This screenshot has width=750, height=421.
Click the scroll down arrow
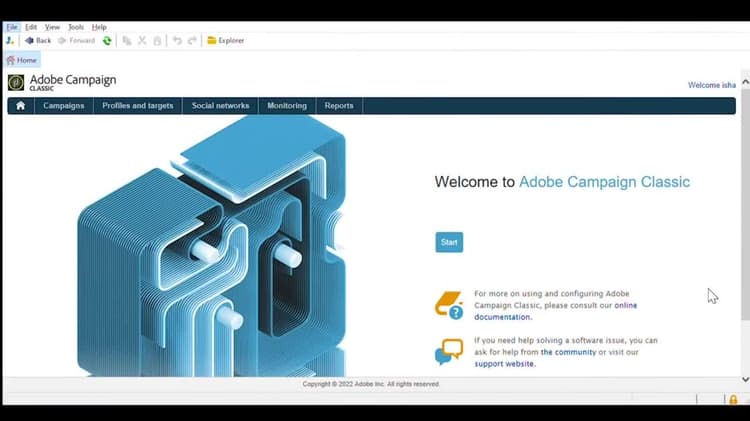pos(745,379)
